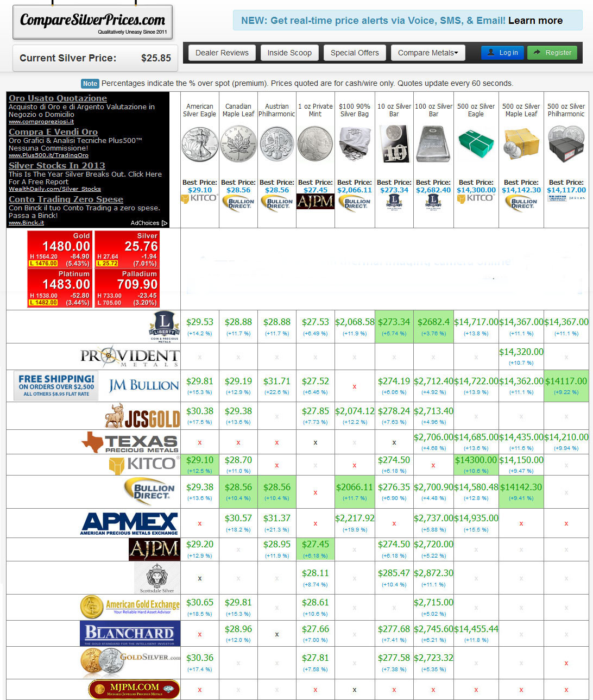Click AJPM's highlighted $27.45 private mint price
The width and height of the screenshot is (593, 700).
click(x=316, y=545)
